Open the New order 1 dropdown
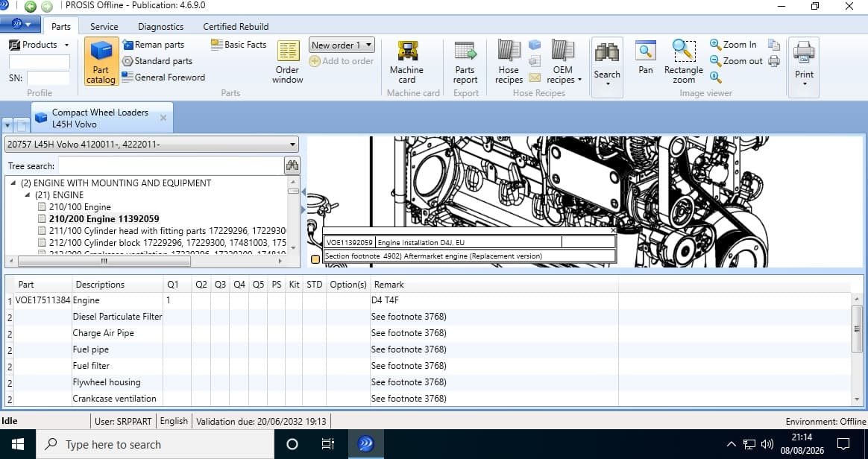The width and height of the screenshot is (868, 459). [x=342, y=45]
